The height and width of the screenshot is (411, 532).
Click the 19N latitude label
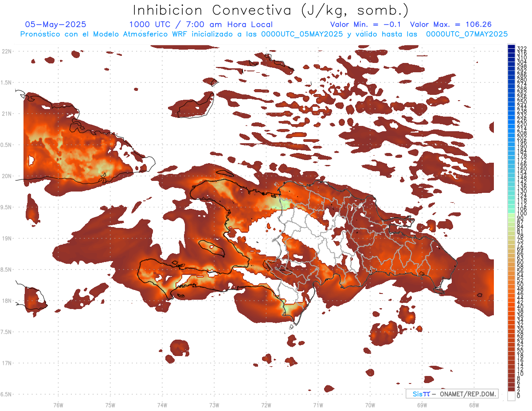click(x=7, y=238)
